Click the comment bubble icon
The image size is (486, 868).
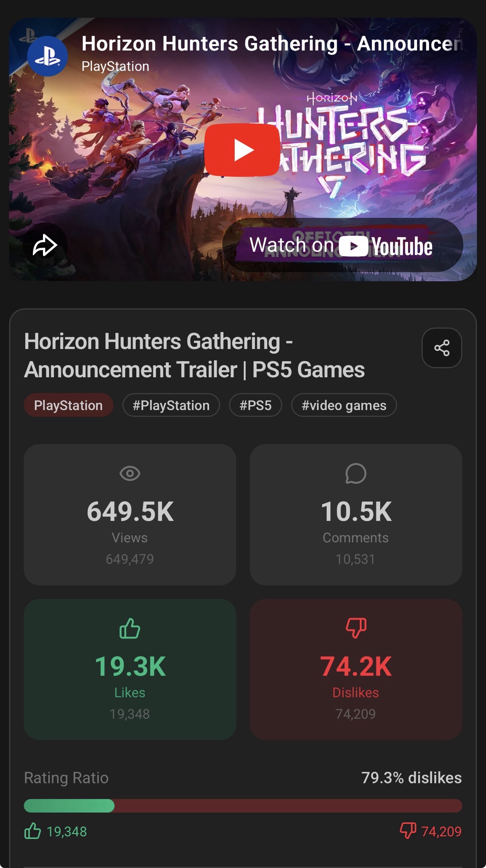(x=356, y=473)
